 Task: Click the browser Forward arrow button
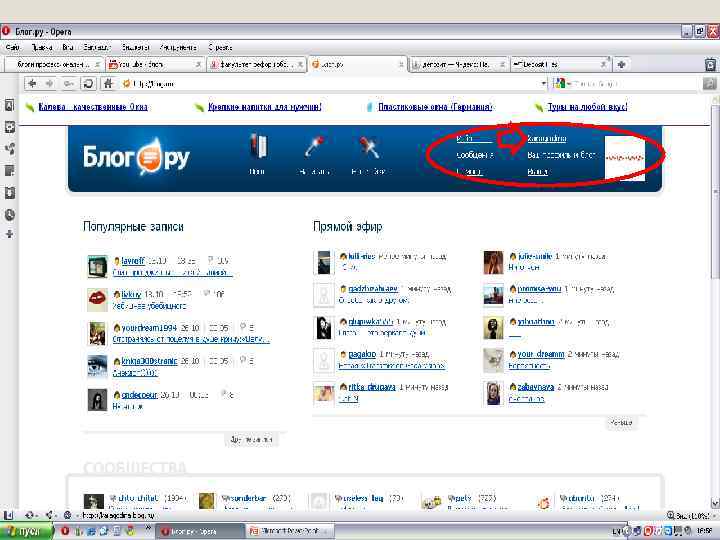click(x=49, y=84)
